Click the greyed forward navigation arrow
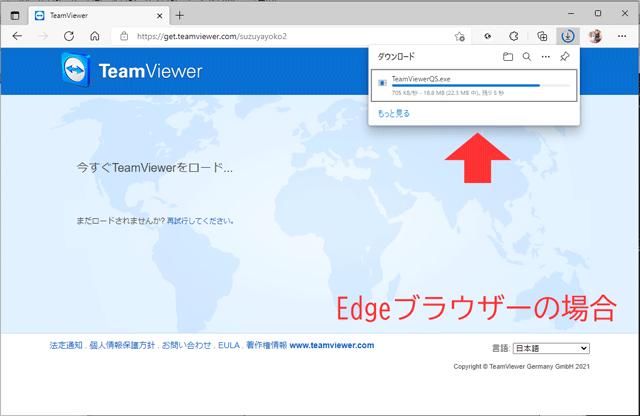The width and height of the screenshot is (640, 416). 43,36
